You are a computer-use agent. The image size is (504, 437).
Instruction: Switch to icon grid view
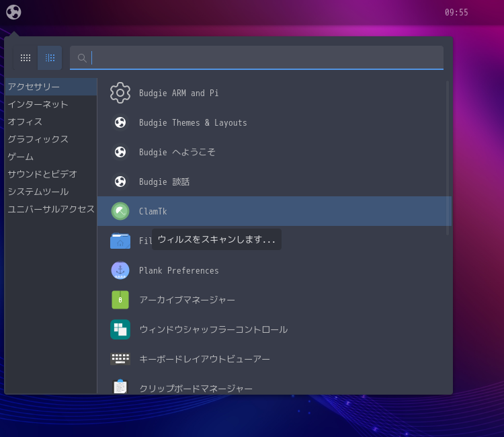(x=26, y=58)
